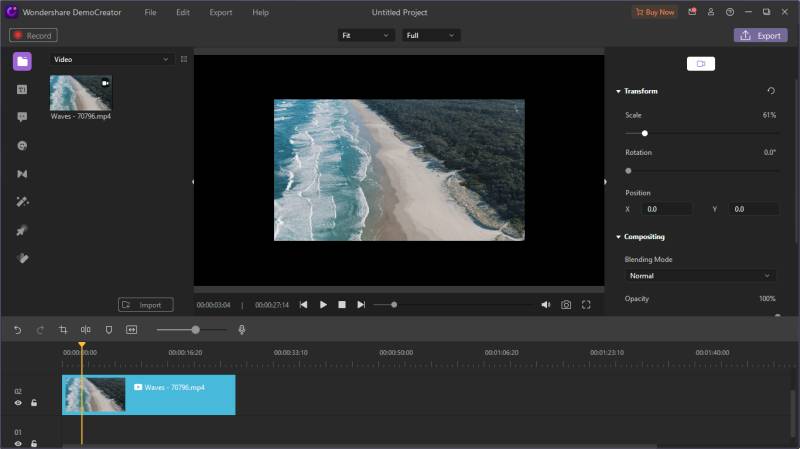
Task: Click the Record button
Action: [x=33, y=35]
